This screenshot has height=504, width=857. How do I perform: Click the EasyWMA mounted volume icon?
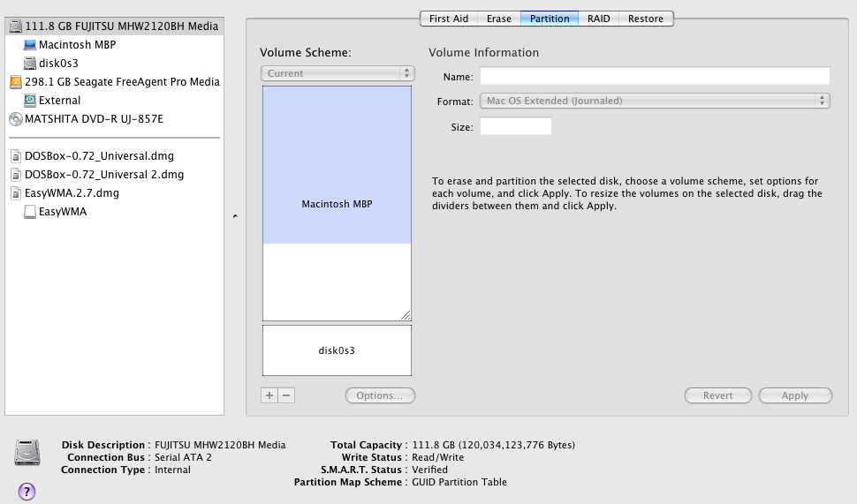(30, 212)
